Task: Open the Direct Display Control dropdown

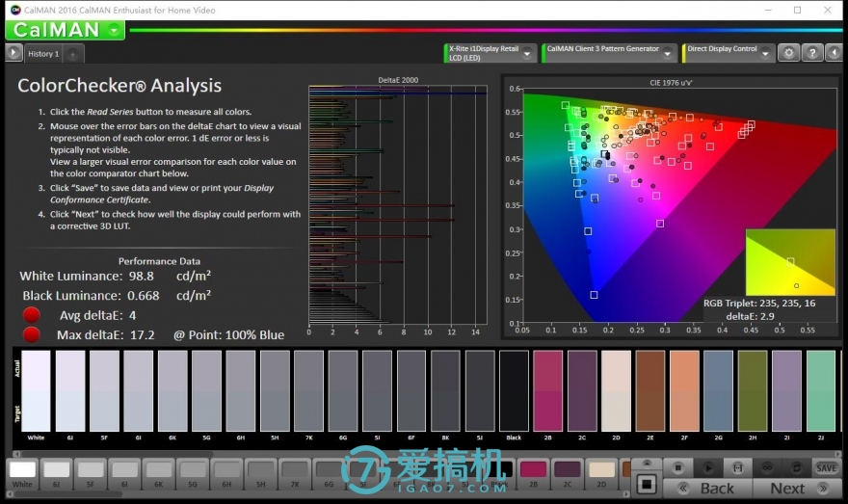Action: 765,54
